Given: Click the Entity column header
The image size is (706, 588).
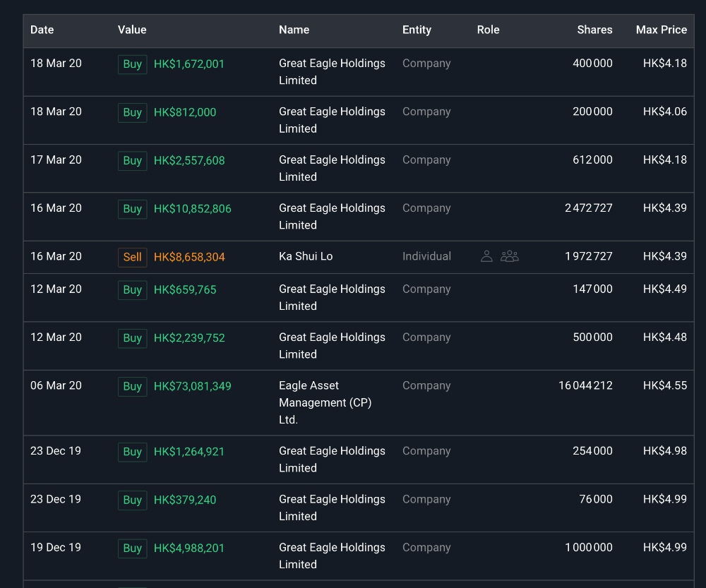Looking at the screenshot, I should pos(417,30).
